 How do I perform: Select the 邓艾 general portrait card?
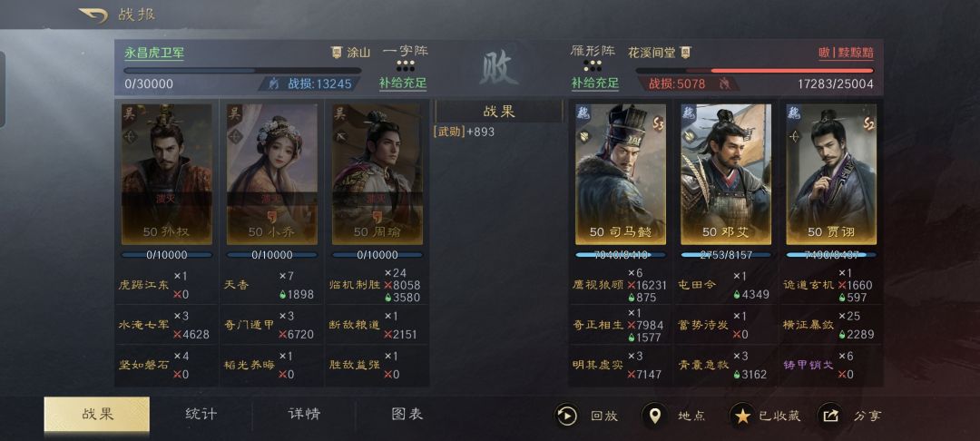(726, 174)
